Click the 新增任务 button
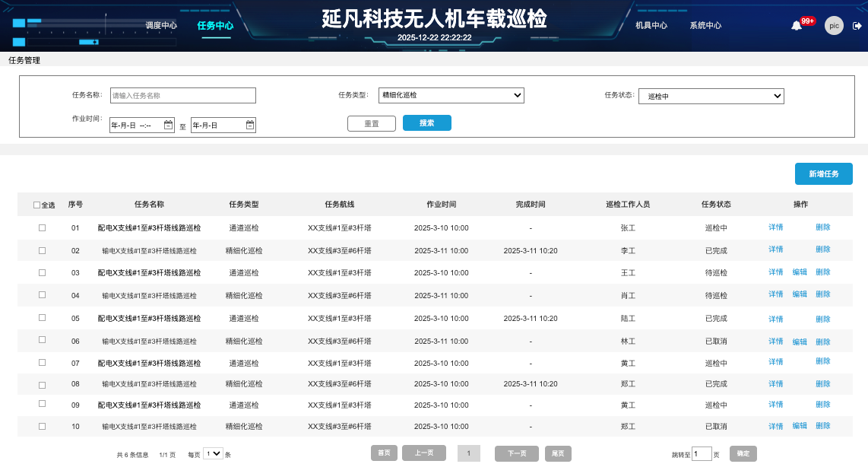Viewport: 868px width, 464px height. (823, 174)
